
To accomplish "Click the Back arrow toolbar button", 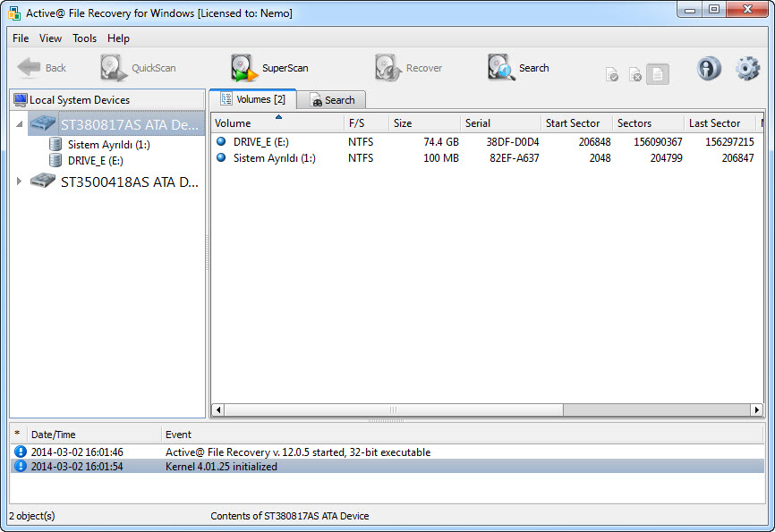I will pyautogui.click(x=41, y=68).
